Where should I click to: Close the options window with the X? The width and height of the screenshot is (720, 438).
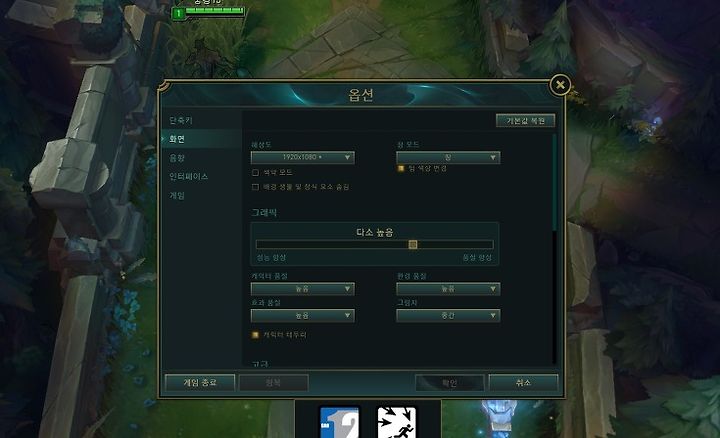(560, 85)
